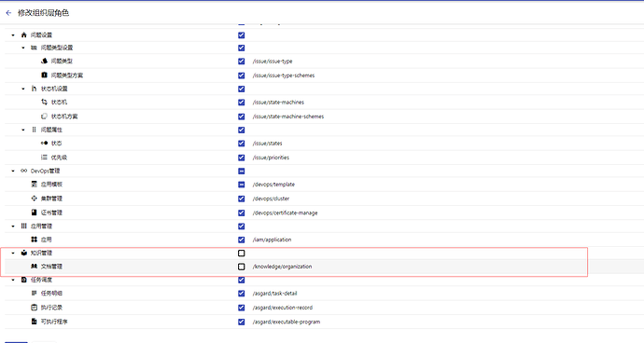Click the /issue/states path text
Image resolution: width=644 pixels, height=343 pixels.
pyautogui.click(x=267, y=144)
